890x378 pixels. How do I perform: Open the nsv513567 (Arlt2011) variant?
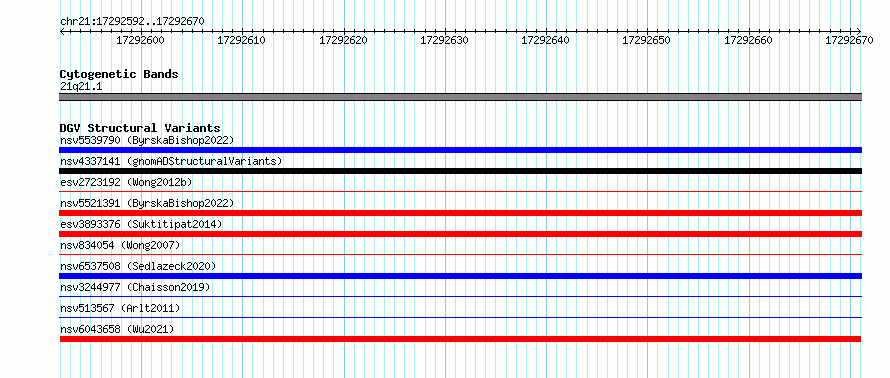120,308
